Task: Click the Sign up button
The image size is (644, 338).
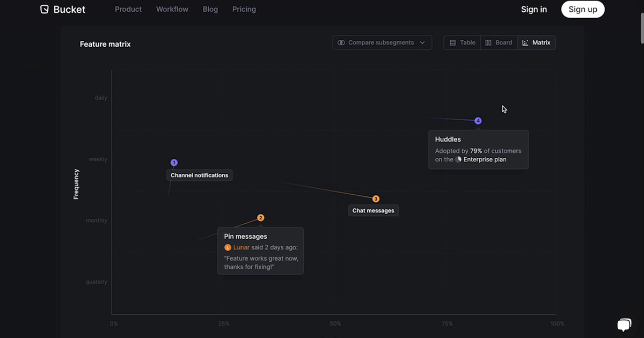Action: (583, 9)
